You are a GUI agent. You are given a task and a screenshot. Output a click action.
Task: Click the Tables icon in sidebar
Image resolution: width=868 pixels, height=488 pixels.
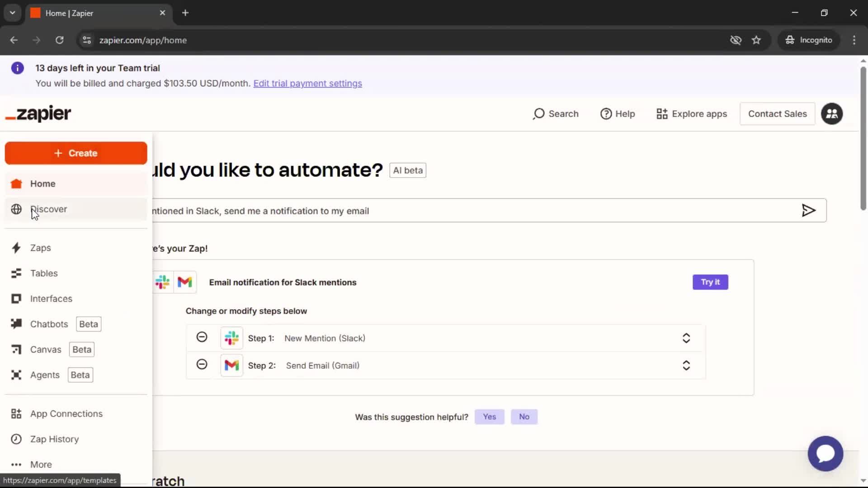pyautogui.click(x=16, y=273)
